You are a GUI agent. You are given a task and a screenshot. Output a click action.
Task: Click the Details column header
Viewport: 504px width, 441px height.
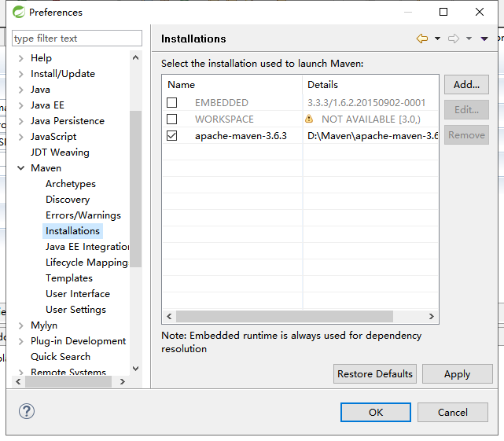[370, 85]
